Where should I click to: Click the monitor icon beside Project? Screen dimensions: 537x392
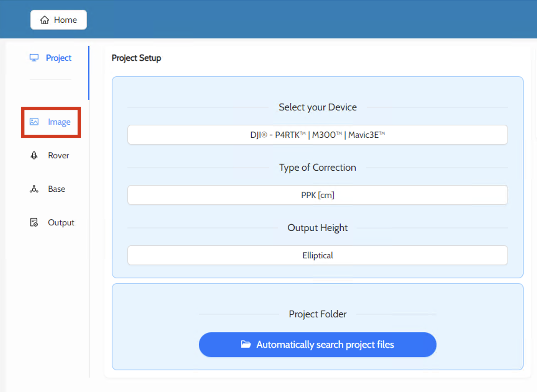point(34,58)
